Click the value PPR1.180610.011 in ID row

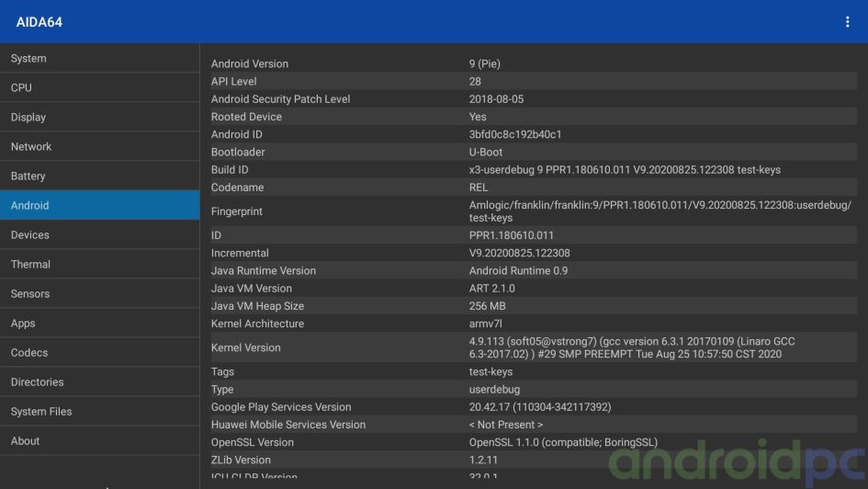click(x=511, y=235)
